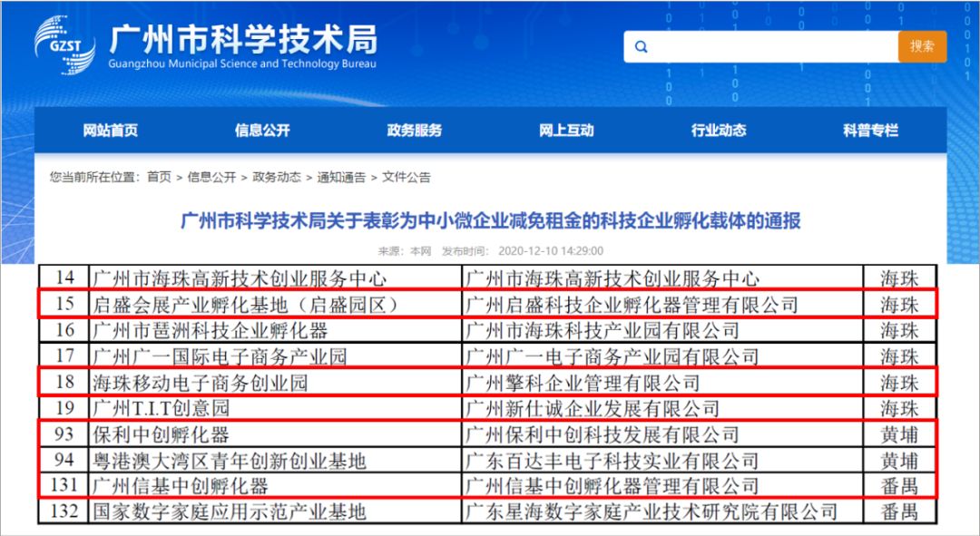This screenshot has width=980, height=536.
Task: Select cell 广州T.I.T创意园
Action: tap(275, 408)
